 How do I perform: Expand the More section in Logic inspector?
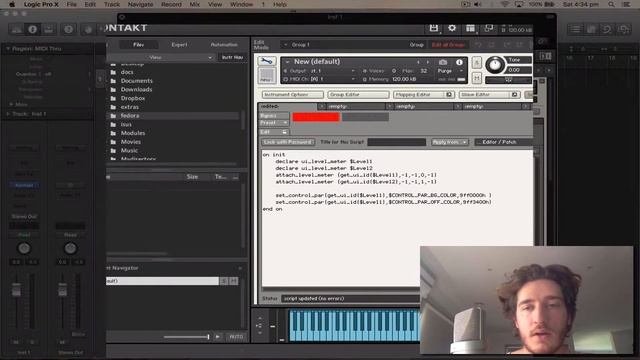click(11, 104)
